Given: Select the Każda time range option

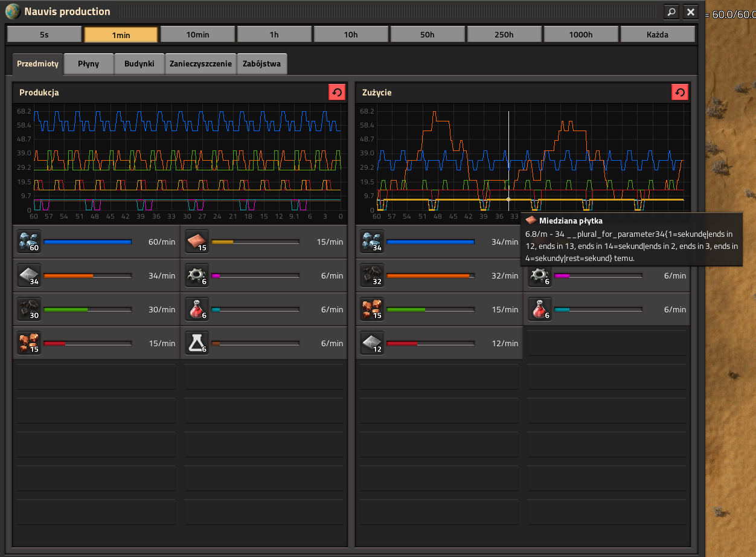Looking at the screenshot, I should coord(658,34).
